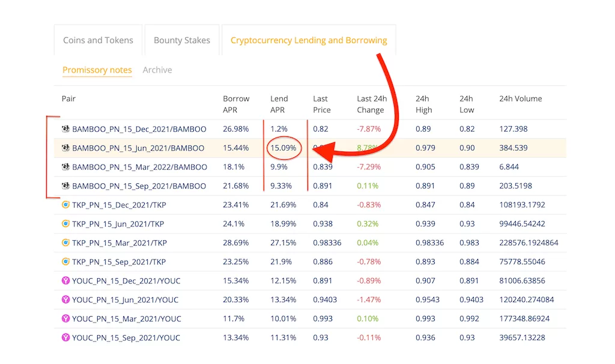Click the YOUC icon beside YOUC_PN_15_Mar_2021/YOUC
This screenshot has width=615, height=364.
tap(65, 318)
